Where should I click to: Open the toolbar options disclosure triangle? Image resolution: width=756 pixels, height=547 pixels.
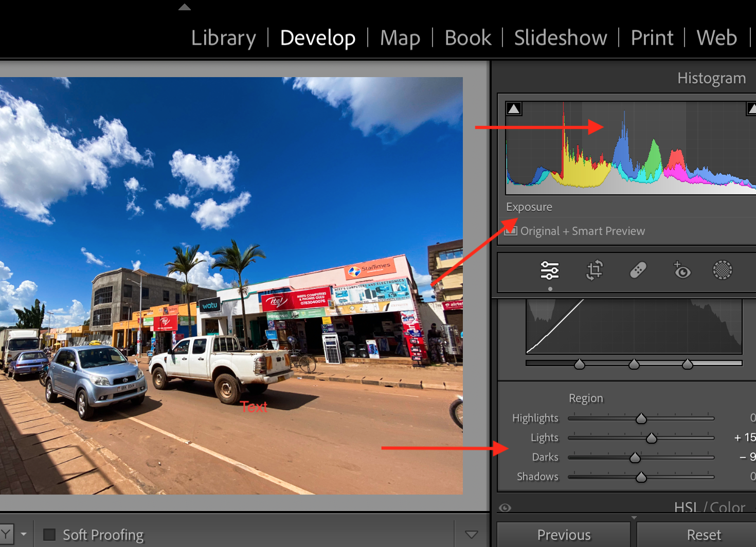click(472, 535)
